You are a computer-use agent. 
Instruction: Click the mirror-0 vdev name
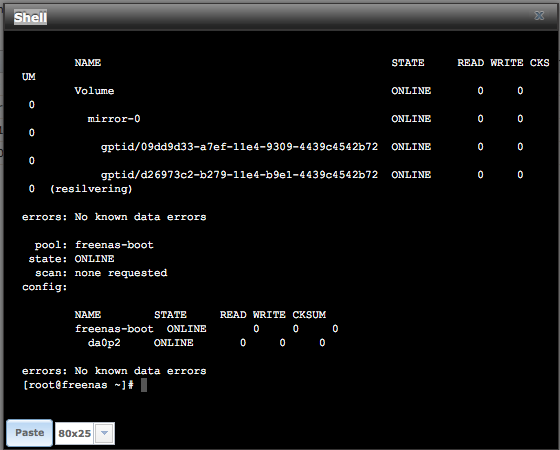(x=114, y=119)
